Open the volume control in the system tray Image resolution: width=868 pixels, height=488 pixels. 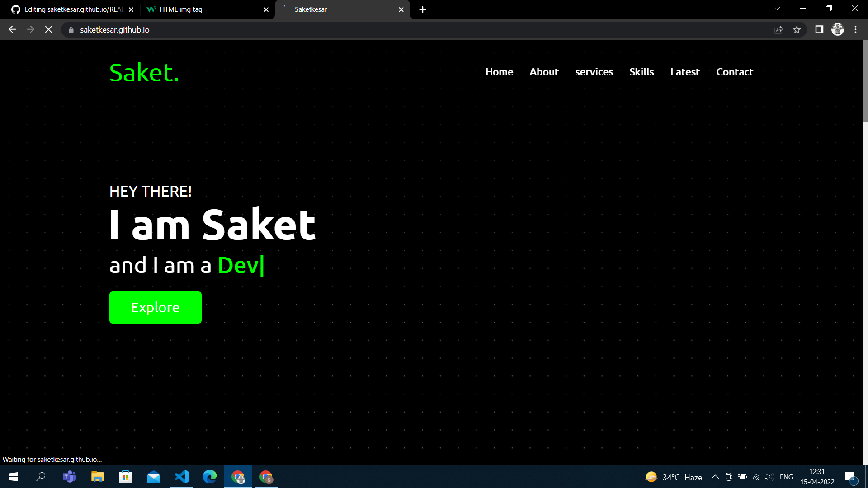point(769,477)
